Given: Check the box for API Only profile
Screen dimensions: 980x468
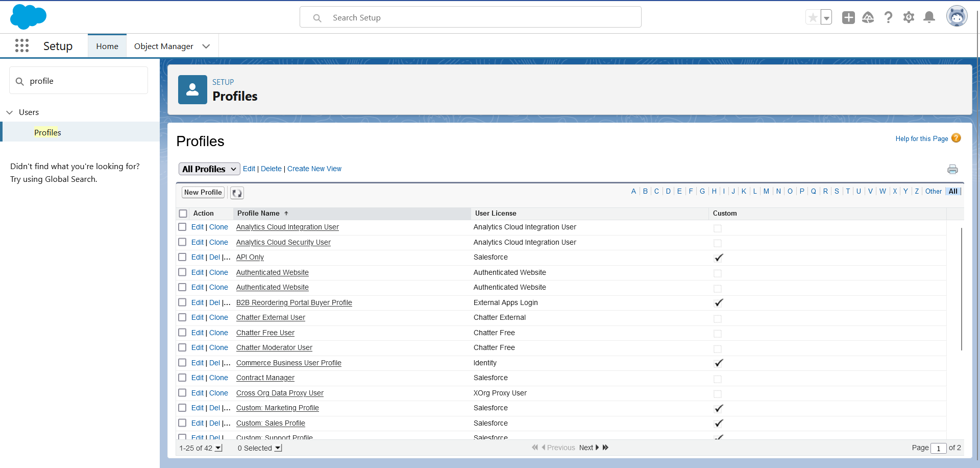Looking at the screenshot, I should click(x=182, y=257).
